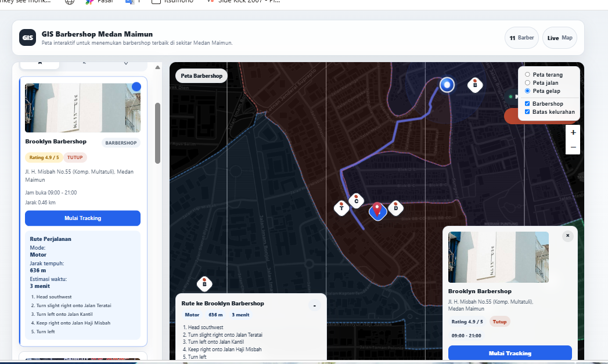Toggle the Batas kelurahan layer checkbox
The height and width of the screenshot is (364, 608).
pos(527,111)
